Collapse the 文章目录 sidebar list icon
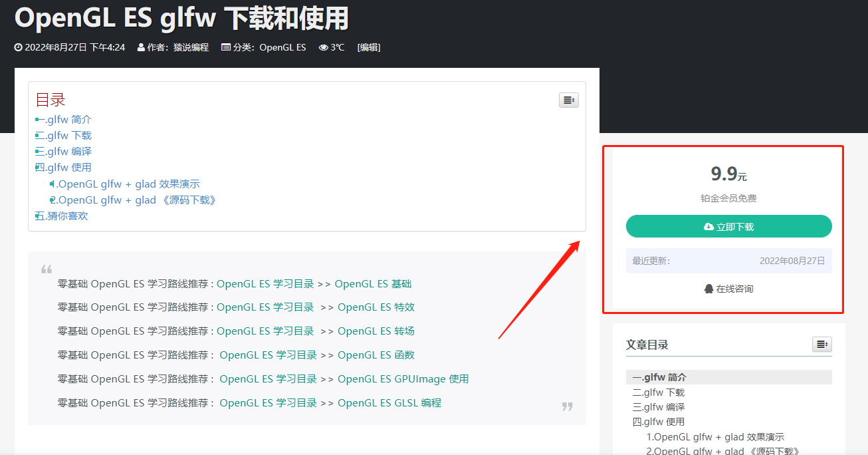The image size is (868, 455). point(821,344)
